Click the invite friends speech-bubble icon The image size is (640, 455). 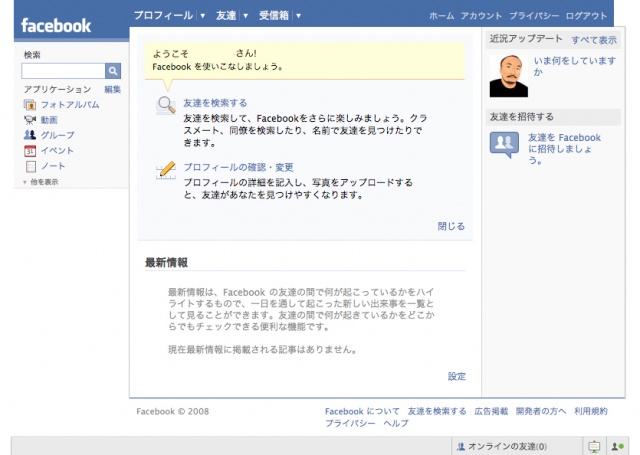point(504,144)
